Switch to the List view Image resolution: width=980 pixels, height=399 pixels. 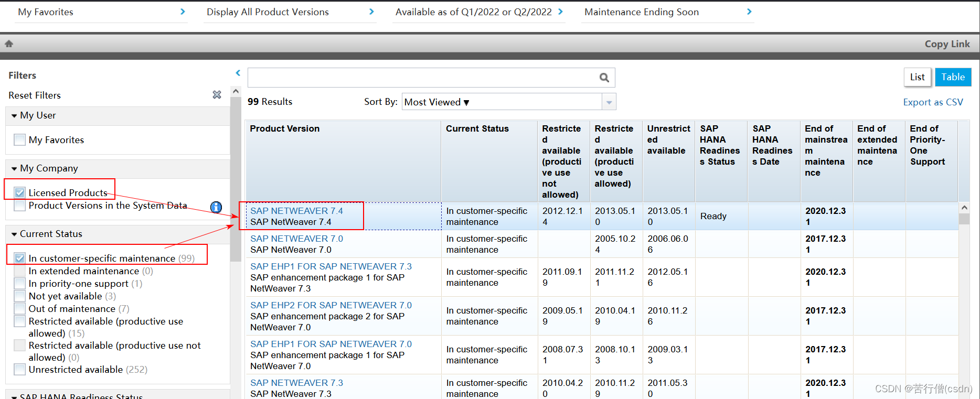click(x=917, y=77)
